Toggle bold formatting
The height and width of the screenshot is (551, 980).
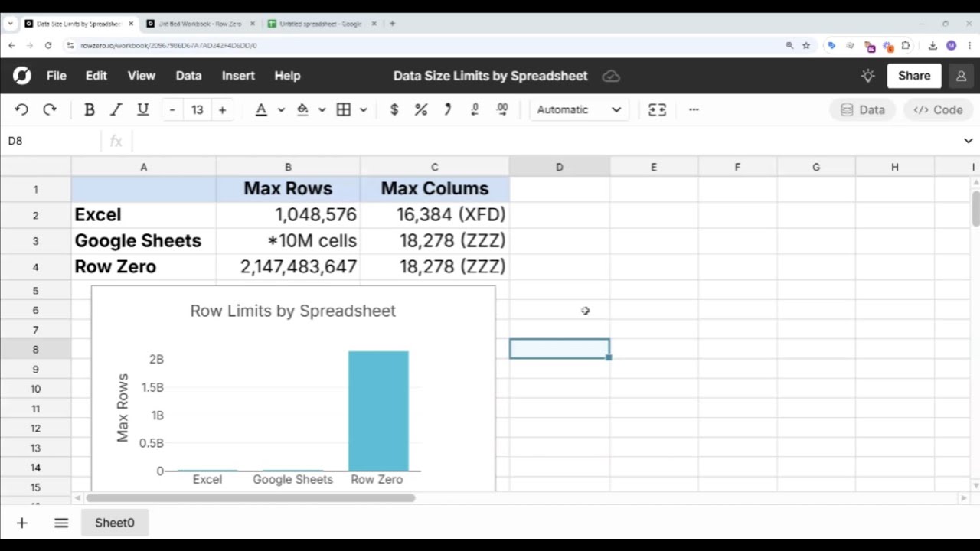pyautogui.click(x=89, y=109)
